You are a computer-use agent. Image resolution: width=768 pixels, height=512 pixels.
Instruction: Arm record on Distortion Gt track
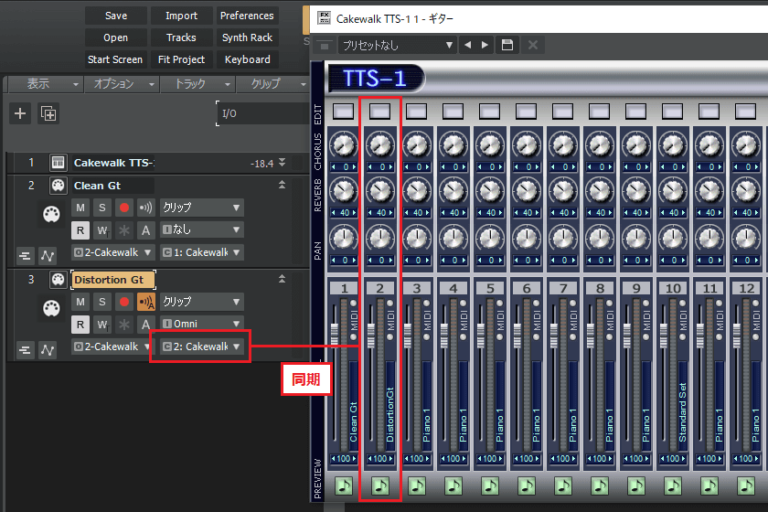pyautogui.click(x=124, y=302)
